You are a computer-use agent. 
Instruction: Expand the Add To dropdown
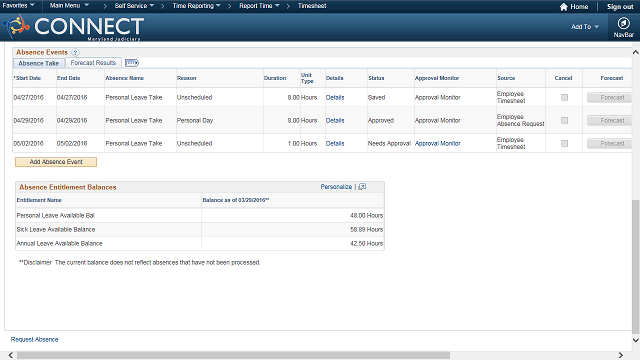click(585, 27)
